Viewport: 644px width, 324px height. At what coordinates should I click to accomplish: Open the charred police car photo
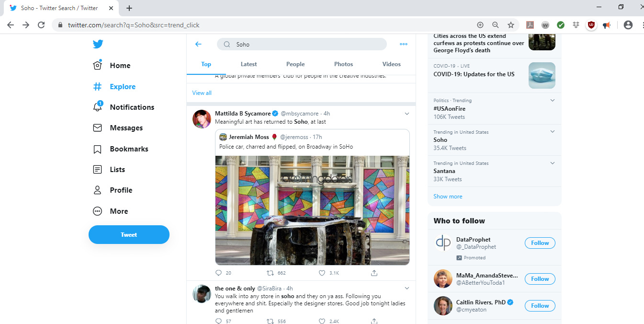(x=312, y=210)
